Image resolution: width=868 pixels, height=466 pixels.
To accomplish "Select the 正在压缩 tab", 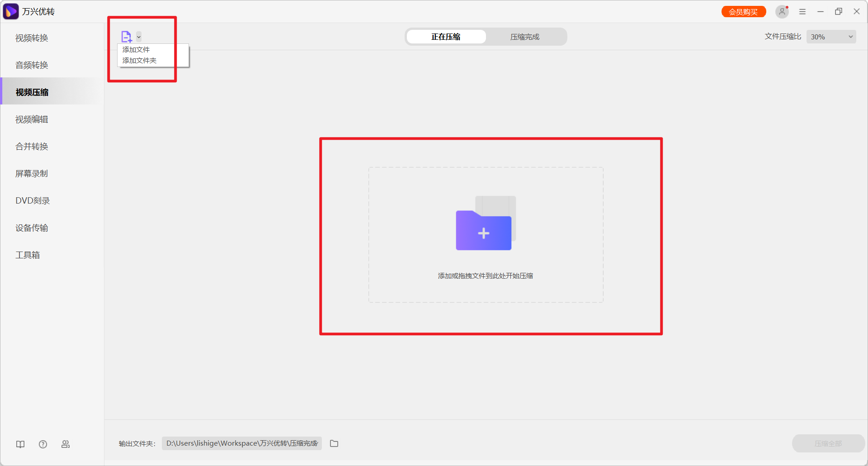I will (x=446, y=37).
